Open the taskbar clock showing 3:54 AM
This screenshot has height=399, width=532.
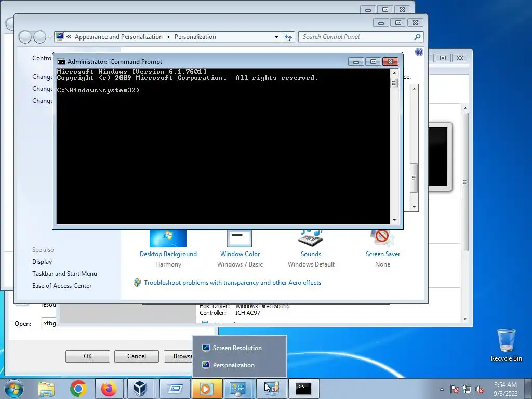click(506, 389)
